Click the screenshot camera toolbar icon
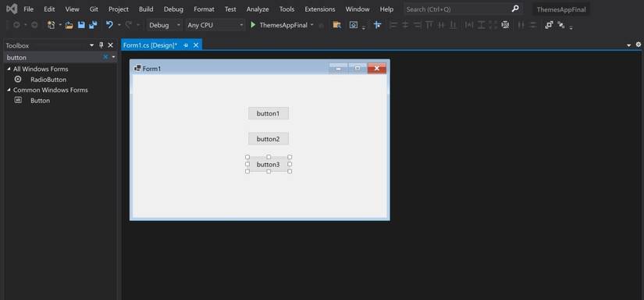 (x=353, y=25)
